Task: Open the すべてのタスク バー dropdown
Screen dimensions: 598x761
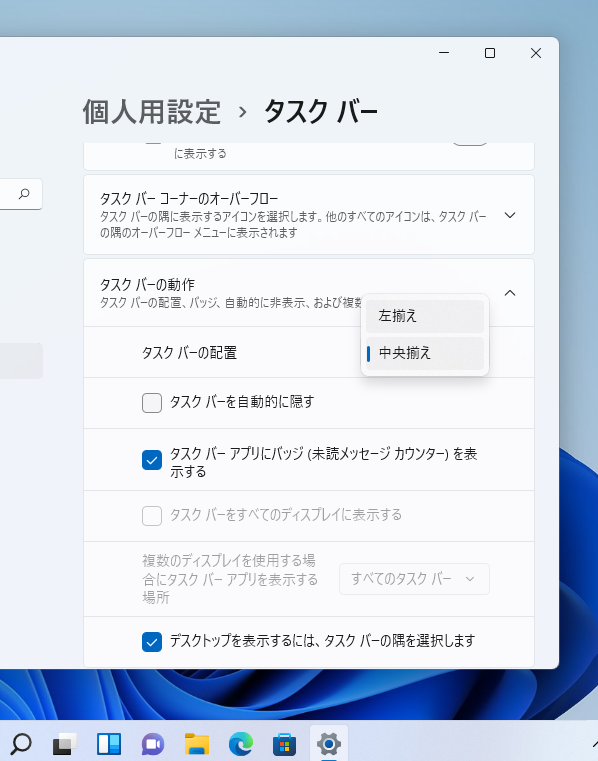Action: point(414,579)
